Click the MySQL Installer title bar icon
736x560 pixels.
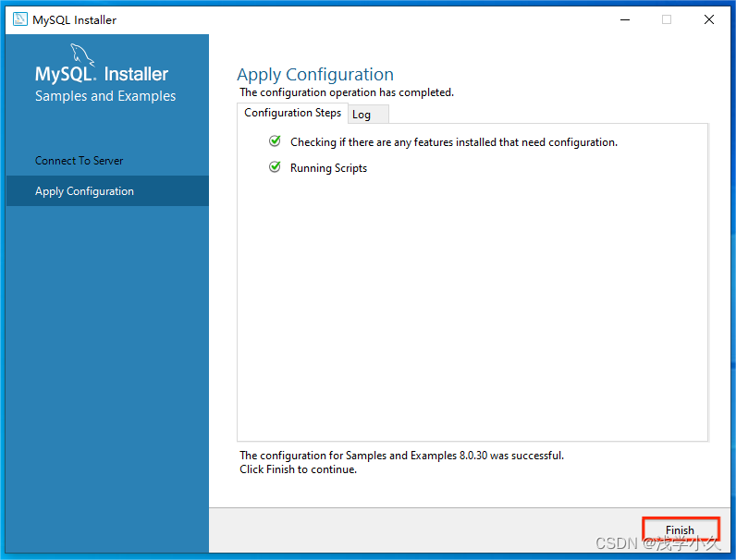19,19
